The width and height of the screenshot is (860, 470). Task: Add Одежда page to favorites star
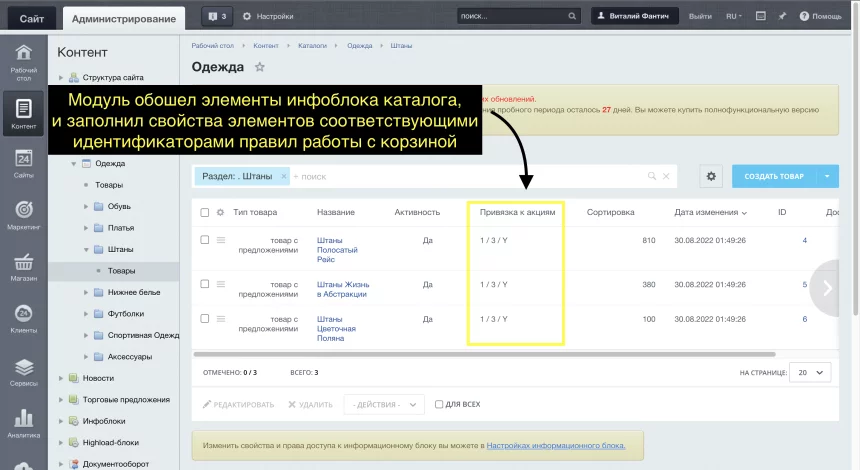260,67
